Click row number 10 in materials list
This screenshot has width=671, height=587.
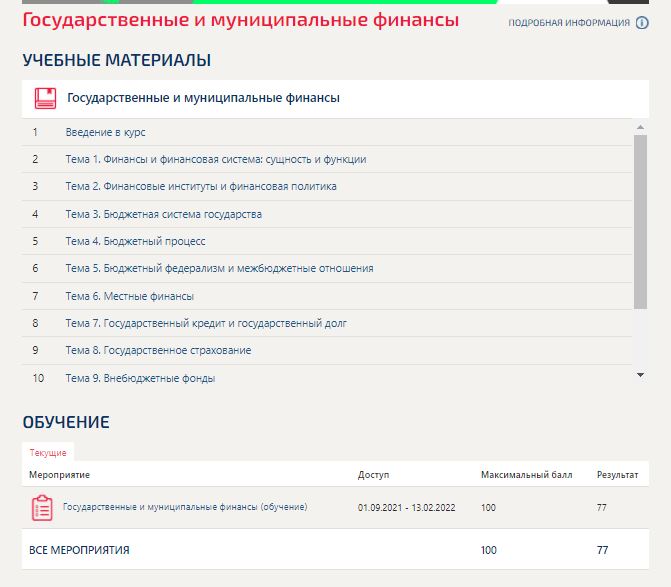(x=38, y=378)
